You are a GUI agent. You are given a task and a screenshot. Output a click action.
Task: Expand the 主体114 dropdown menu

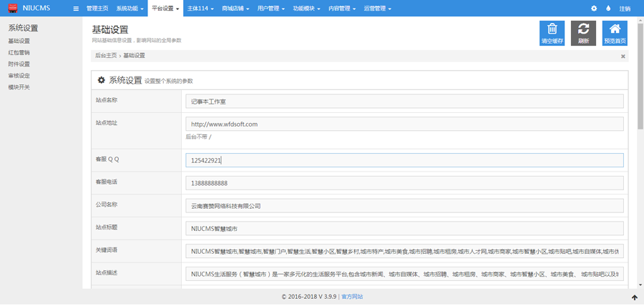[x=200, y=9]
